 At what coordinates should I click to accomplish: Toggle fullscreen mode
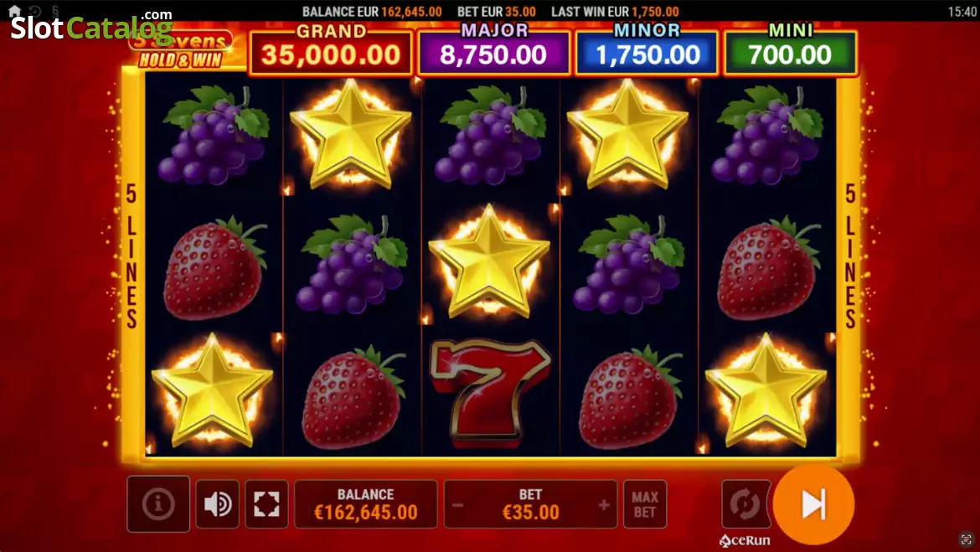[x=266, y=504]
